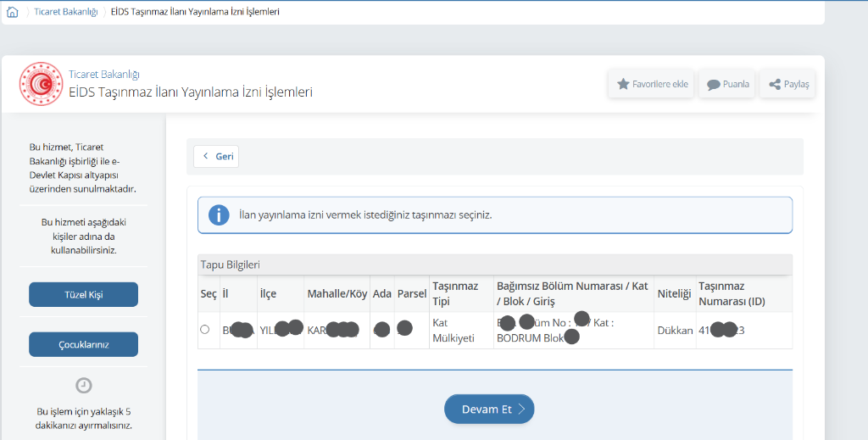
Task: Click the Bağımsız Bölüm Numarası column header
Action: click(572, 294)
